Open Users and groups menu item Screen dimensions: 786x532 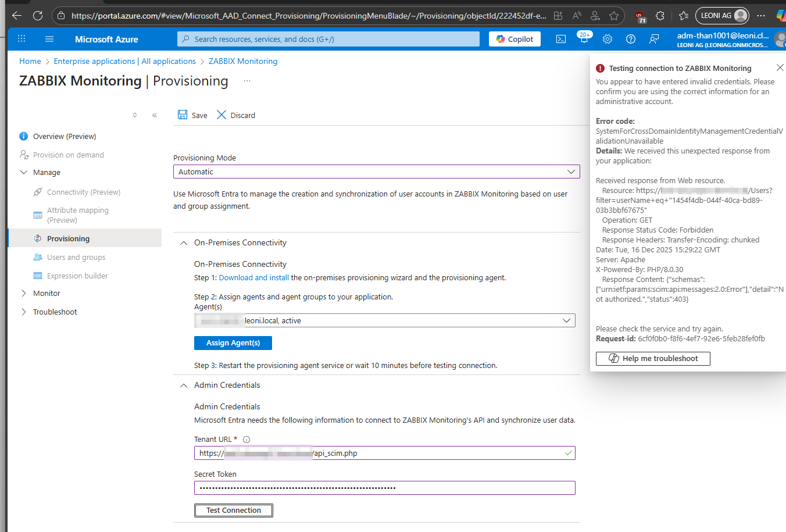(x=76, y=257)
